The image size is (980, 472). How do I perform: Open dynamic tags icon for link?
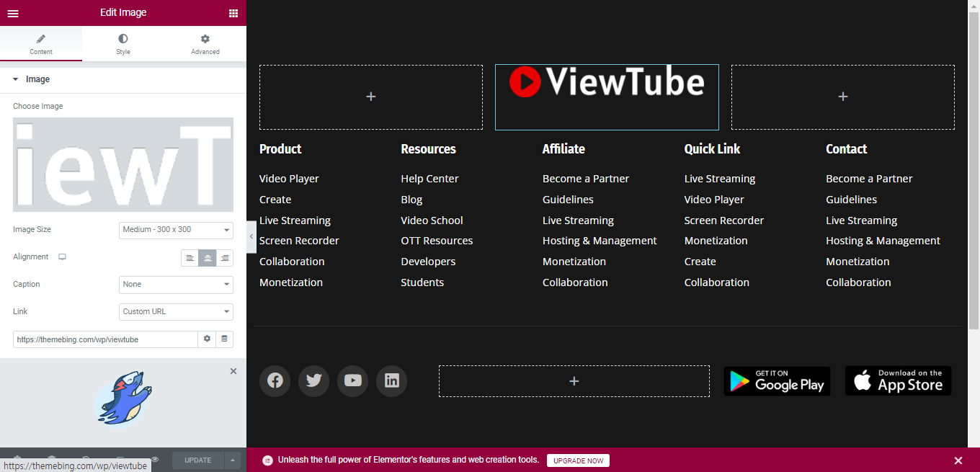[224, 339]
